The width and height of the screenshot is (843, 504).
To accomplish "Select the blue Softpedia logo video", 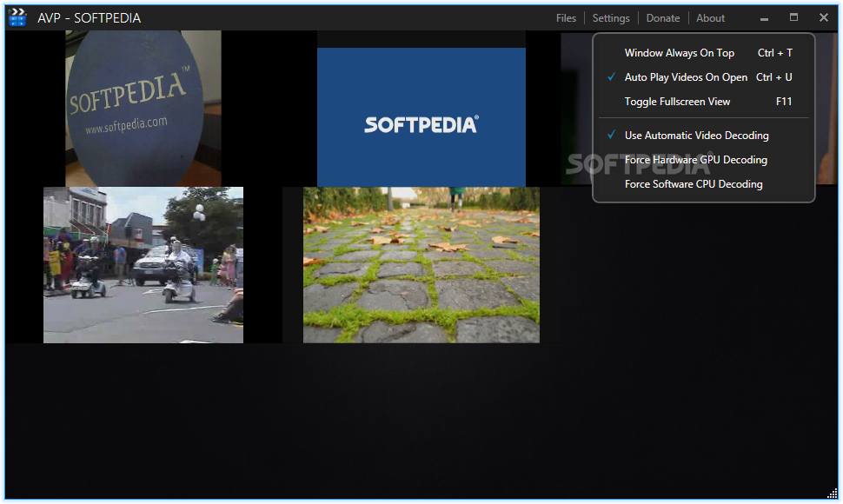I will point(421,117).
